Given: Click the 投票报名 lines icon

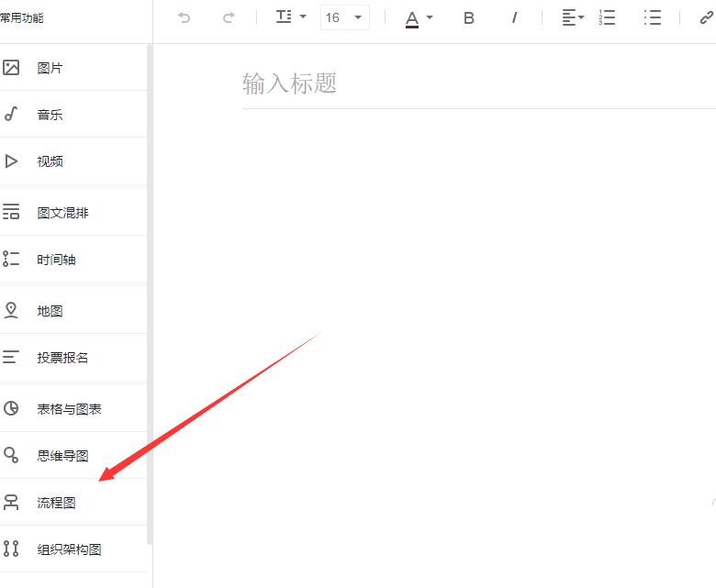Looking at the screenshot, I should [x=11, y=357].
